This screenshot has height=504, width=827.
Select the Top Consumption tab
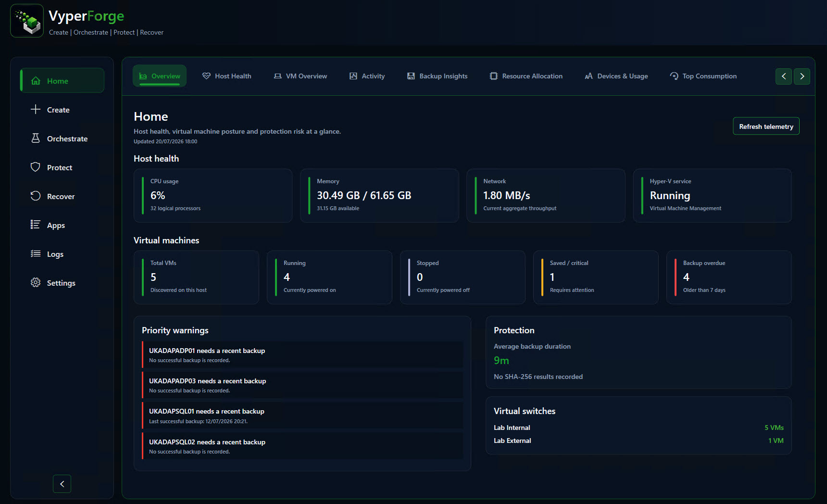pos(703,76)
